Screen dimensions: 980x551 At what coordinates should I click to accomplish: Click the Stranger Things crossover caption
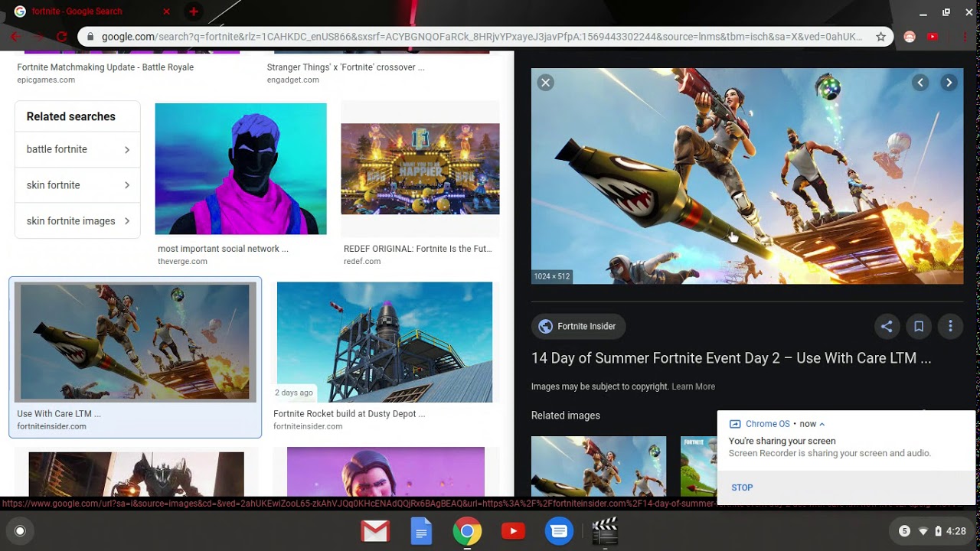tap(345, 67)
